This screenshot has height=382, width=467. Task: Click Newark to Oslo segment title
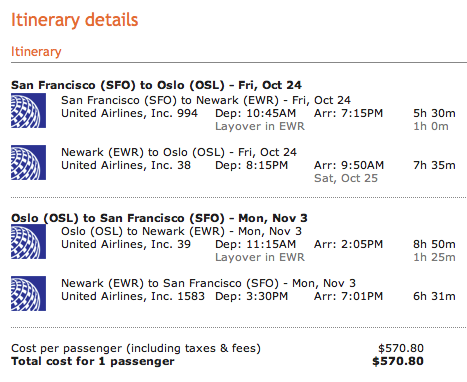click(x=179, y=152)
